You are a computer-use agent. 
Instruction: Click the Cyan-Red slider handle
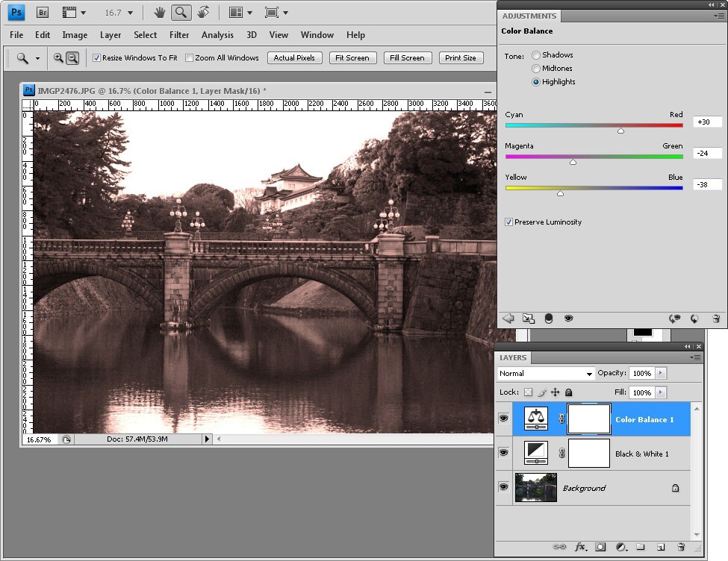pos(620,131)
